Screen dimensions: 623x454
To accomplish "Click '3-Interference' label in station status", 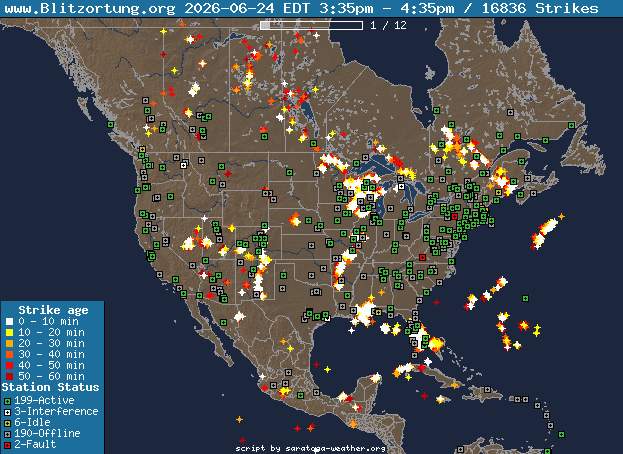I will click(x=56, y=411).
